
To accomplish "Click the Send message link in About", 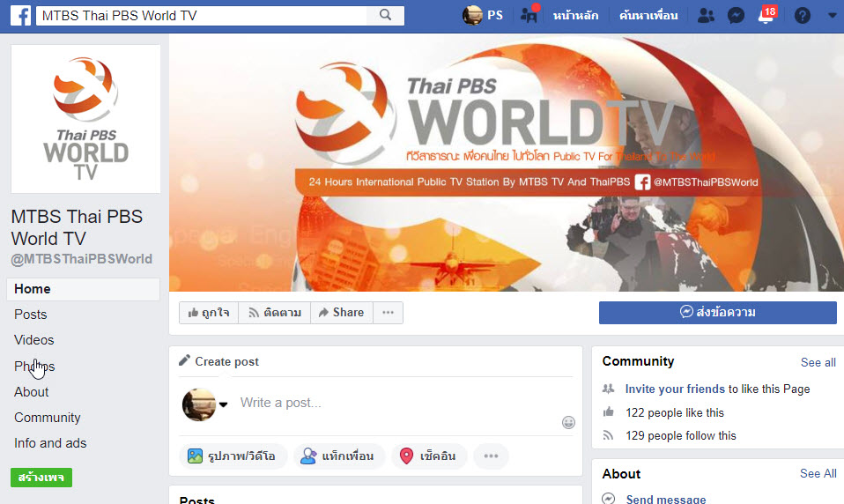I will point(666,499).
